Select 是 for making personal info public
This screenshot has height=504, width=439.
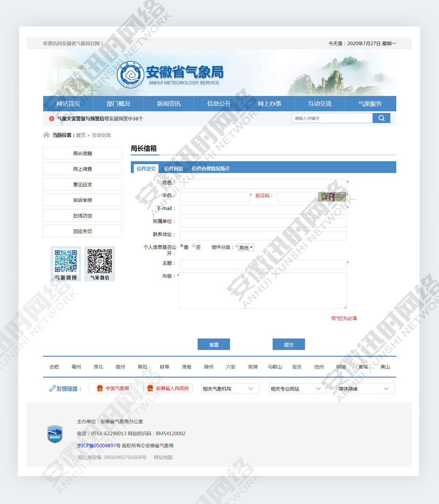coord(182,246)
